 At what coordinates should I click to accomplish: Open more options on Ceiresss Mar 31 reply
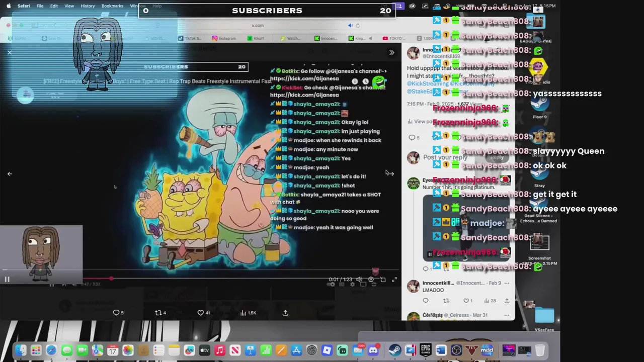[x=507, y=315]
